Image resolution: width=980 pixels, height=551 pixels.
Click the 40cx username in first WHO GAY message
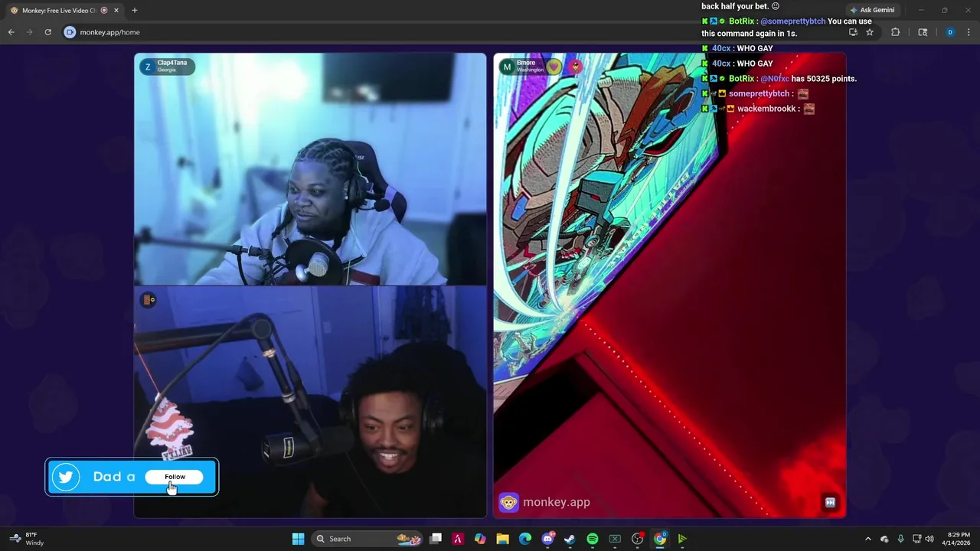pyautogui.click(x=721, y=48)
